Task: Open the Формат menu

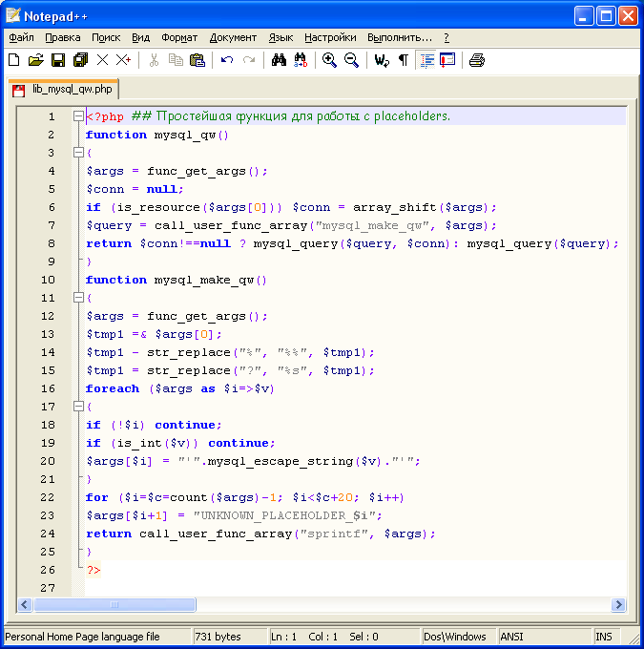Action: (179, 37)
